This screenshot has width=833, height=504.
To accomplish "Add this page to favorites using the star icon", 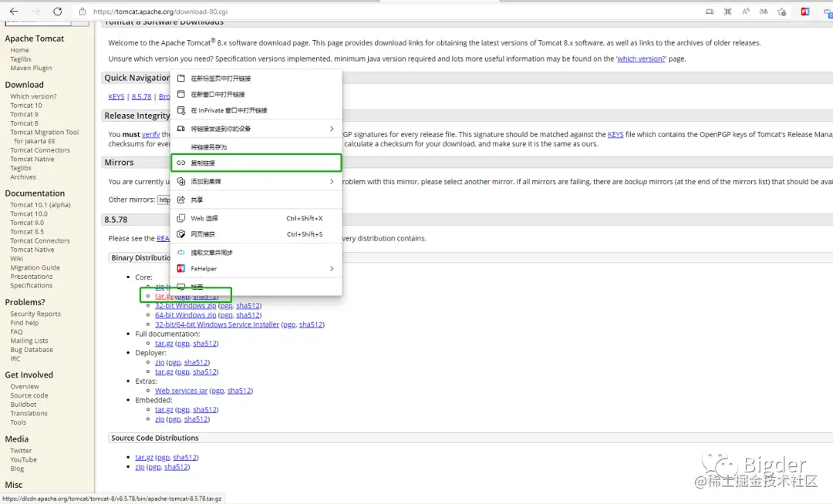I will [x=781, y=11].
